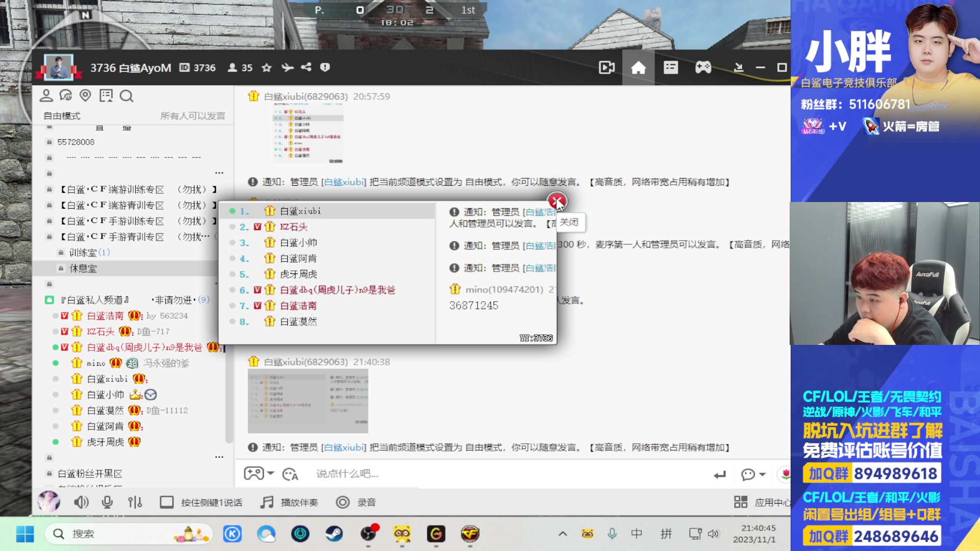Open the channel bulletin board icon
Image resolution: width=980 pixels, height=551 pixels.
(x=106, y=95)
